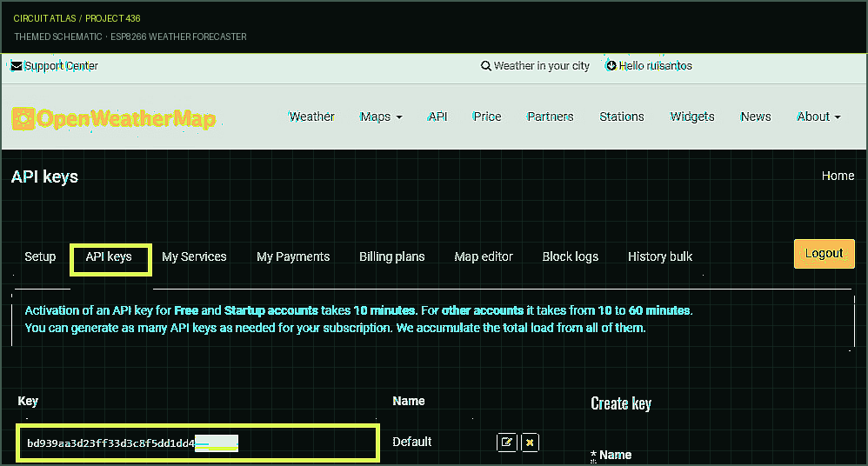Open the News page
Screen dimensions: 868x466
756,116
